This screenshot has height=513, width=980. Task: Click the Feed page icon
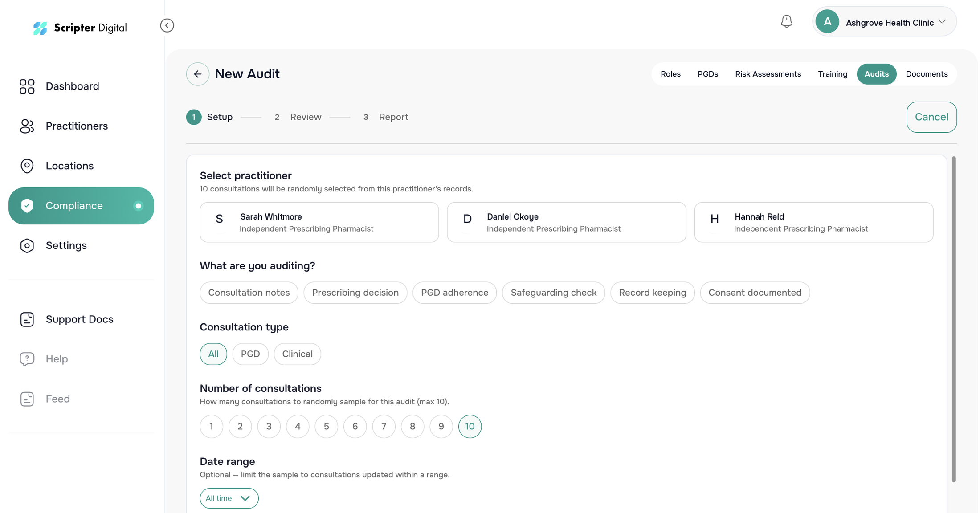pos(27,399)
